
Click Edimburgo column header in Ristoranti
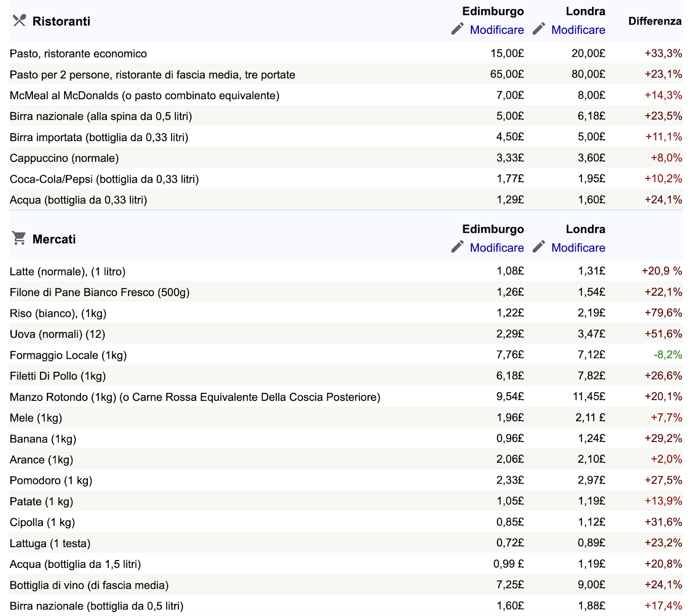tap(493, 11)
